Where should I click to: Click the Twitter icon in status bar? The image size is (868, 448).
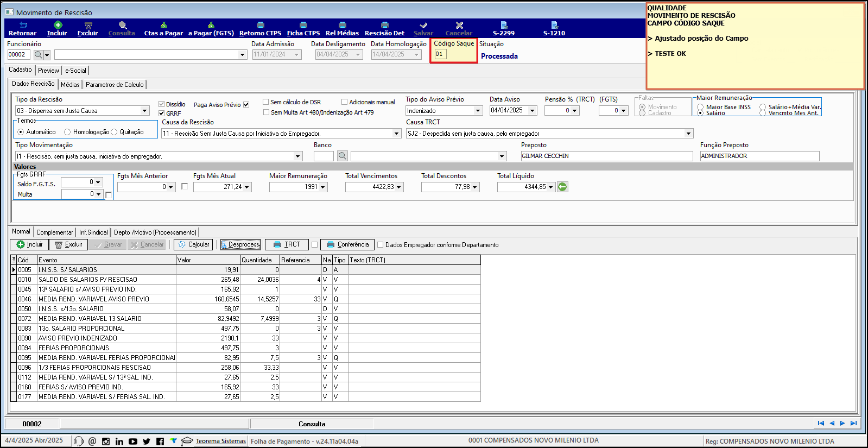pos(147,441)
